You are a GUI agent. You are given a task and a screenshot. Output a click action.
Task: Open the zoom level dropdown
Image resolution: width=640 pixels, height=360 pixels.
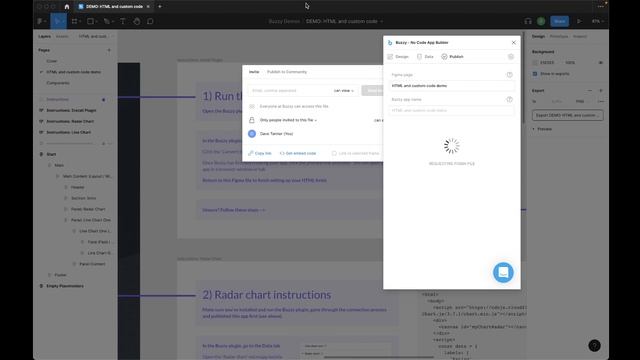pos(598,21)
